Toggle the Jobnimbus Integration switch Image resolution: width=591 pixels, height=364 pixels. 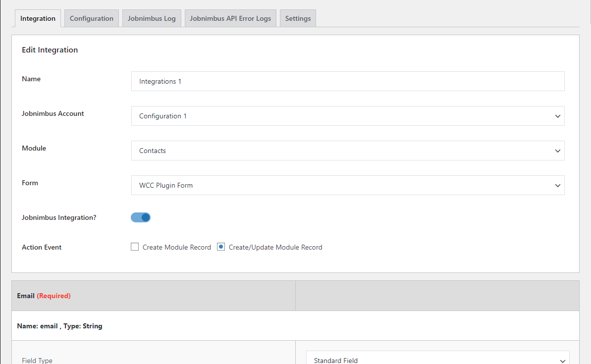point(141,217)
